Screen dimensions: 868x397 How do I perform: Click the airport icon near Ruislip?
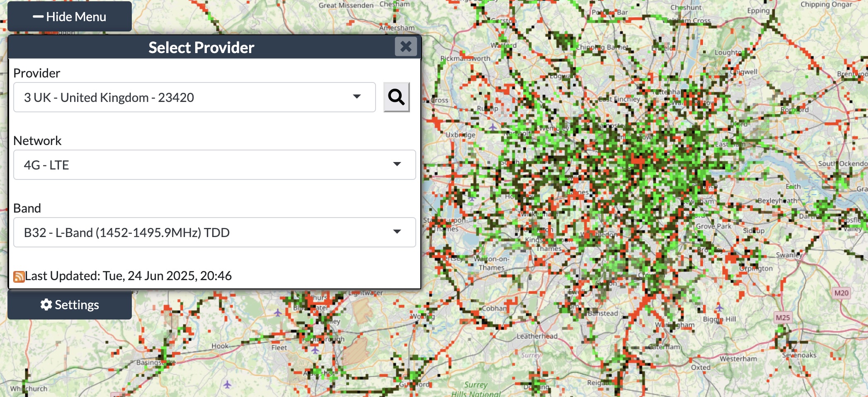(492, 126)
